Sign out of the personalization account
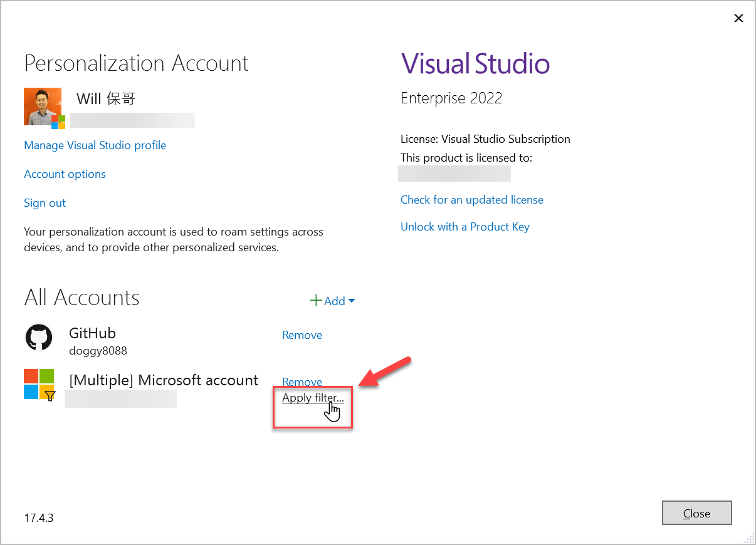The image size is (756, 545). pos(45,203)
